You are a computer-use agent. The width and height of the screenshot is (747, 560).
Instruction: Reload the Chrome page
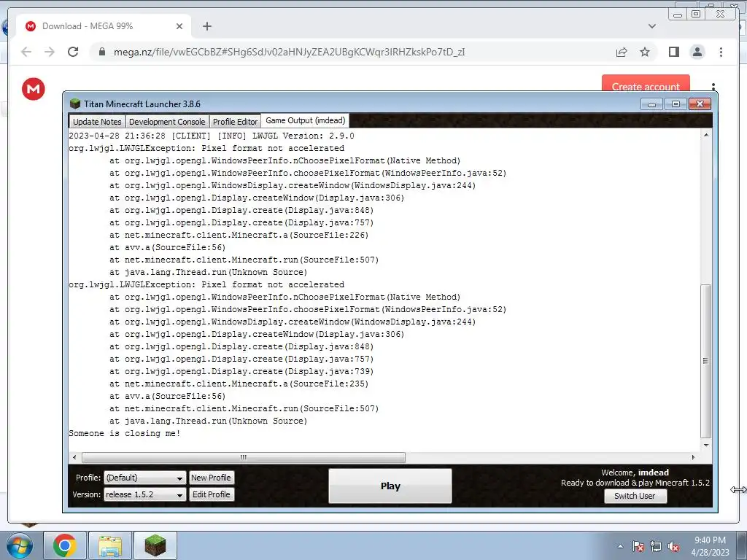point(73,52)
